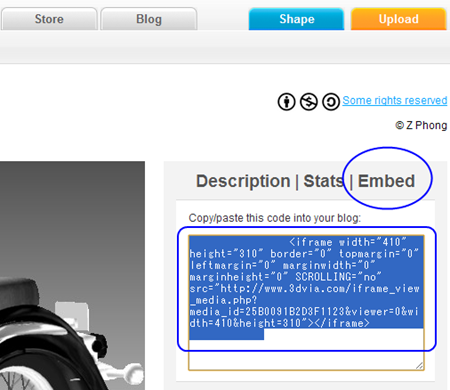Click inside the embed iframe code box

[x=306, y=303]
